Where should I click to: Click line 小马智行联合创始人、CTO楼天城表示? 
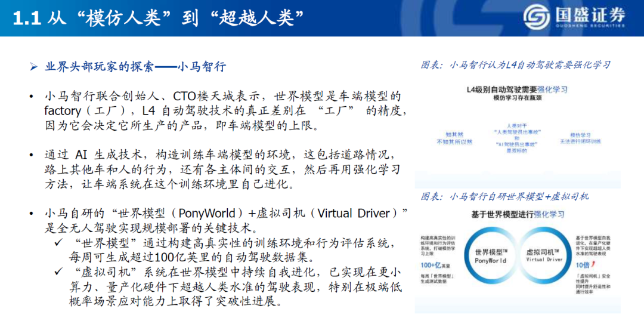pos(222,97)
